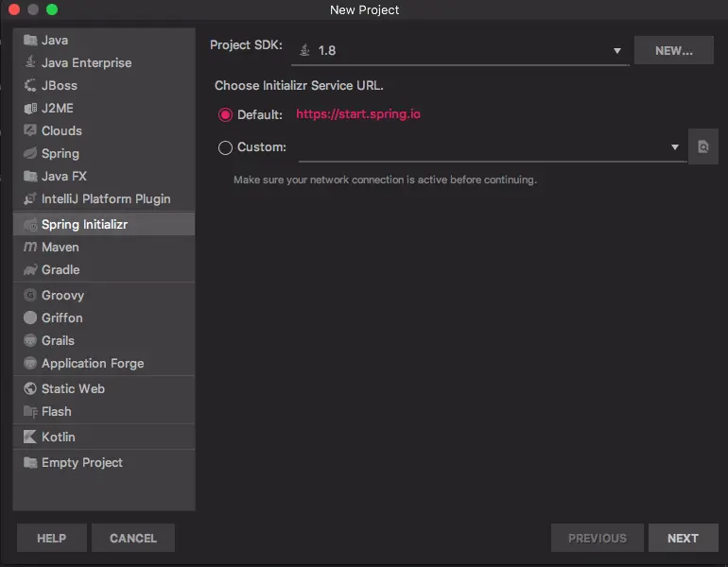The image size is (728, 567).
Task: Click the Empty Project folder icon
Action: pos(30,463)
